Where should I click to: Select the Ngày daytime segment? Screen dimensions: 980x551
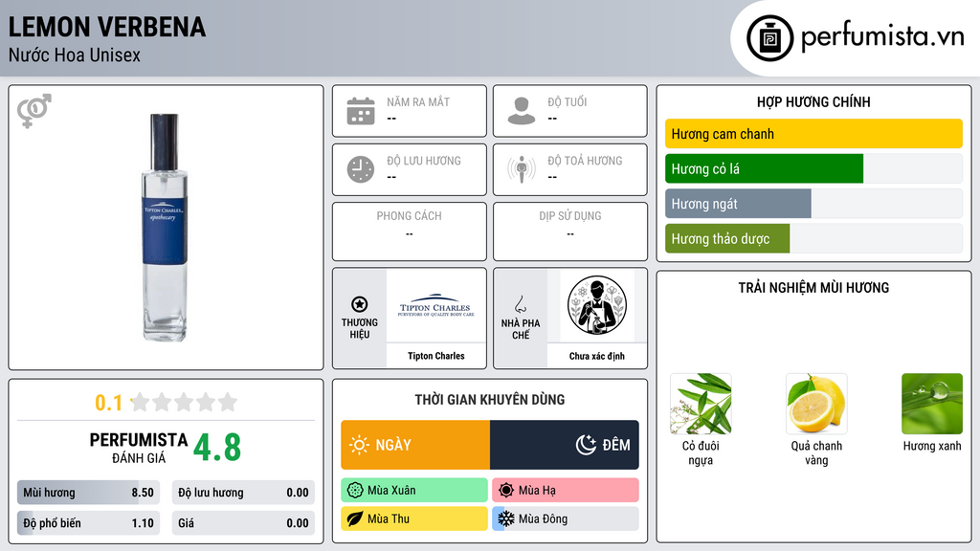coord(415,445)
